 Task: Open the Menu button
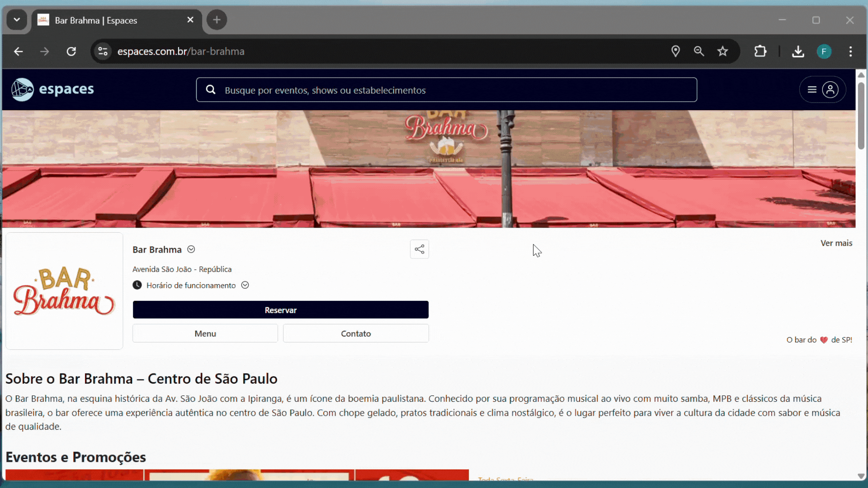(205, 333)
